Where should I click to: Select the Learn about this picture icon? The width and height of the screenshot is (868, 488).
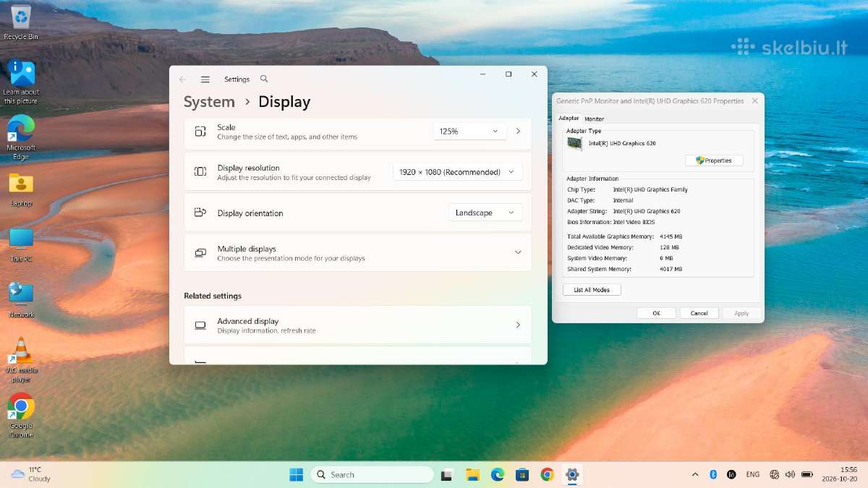click(x=21, y=81)
